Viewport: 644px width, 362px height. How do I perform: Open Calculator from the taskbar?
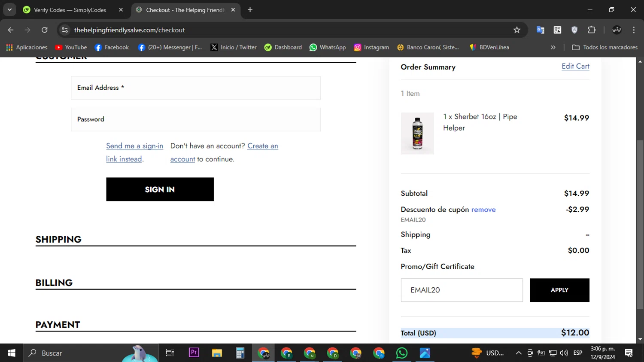click(240, 353)
